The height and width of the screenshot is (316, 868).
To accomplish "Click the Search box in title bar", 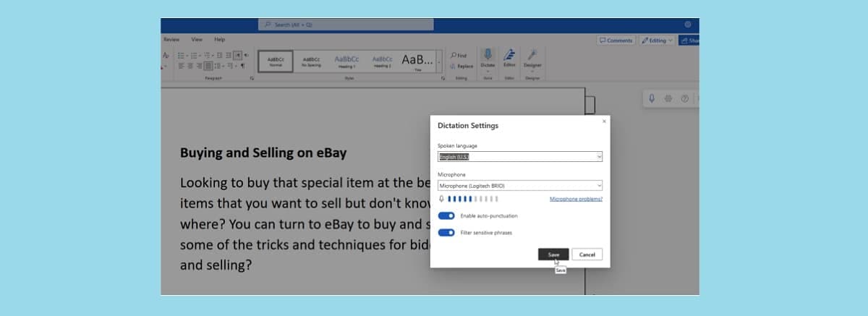I will tap(346, 25).
